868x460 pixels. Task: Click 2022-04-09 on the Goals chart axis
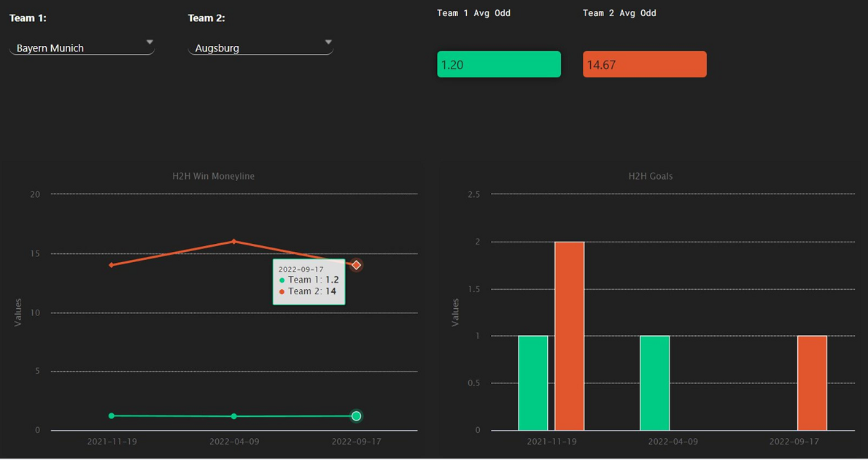point(673,442)
